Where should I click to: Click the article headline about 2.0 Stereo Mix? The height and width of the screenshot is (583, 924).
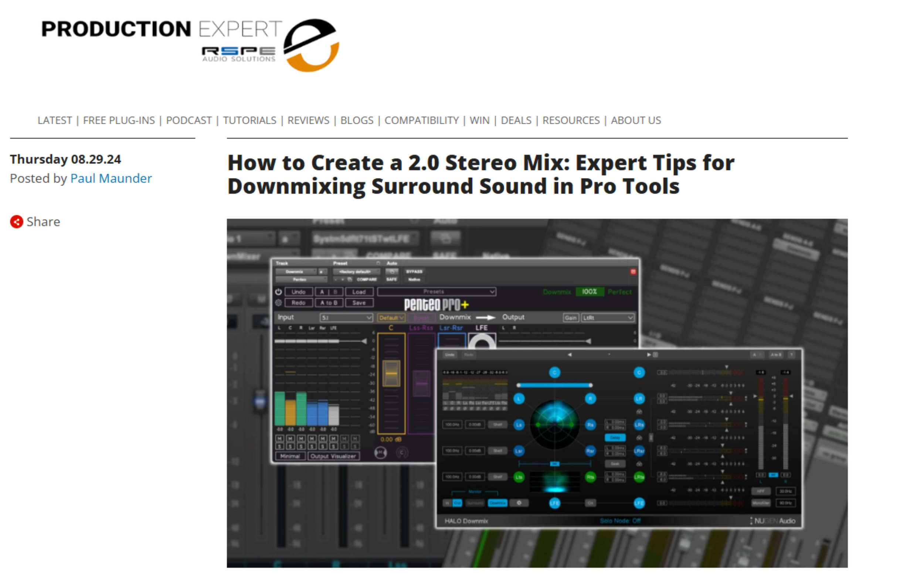coord(480,174)
